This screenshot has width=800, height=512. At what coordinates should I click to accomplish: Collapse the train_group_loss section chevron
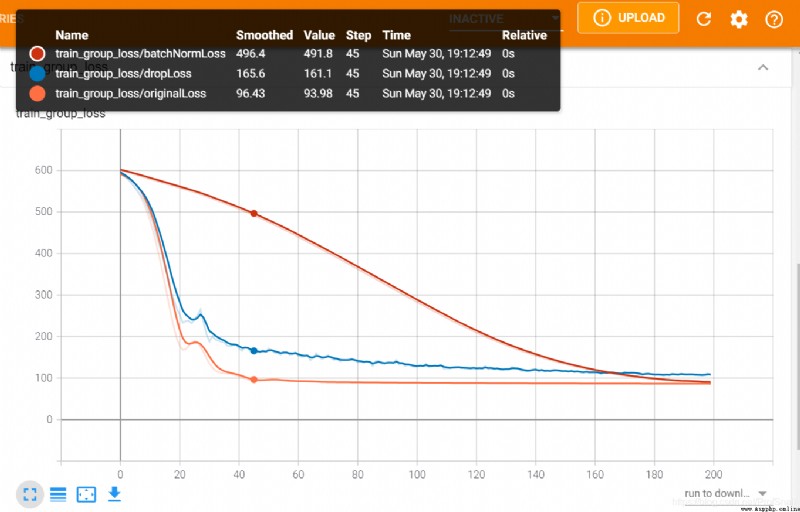pyautogui.click(x=763, y=67)
